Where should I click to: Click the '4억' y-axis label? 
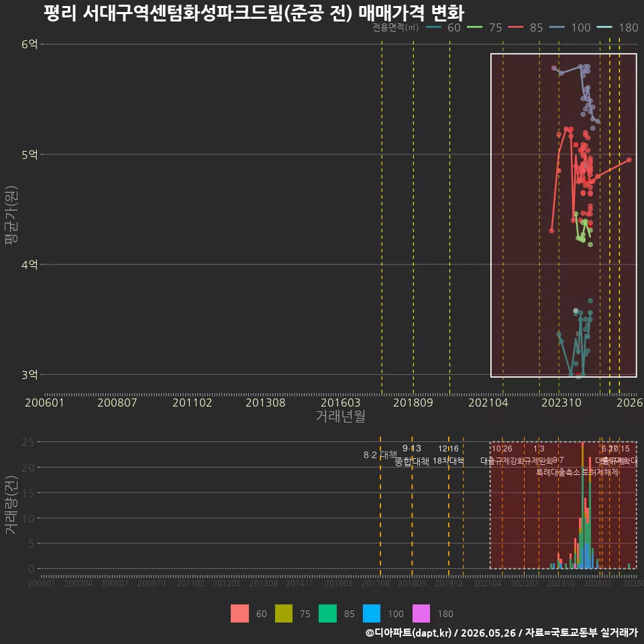(x=30, y=264)
